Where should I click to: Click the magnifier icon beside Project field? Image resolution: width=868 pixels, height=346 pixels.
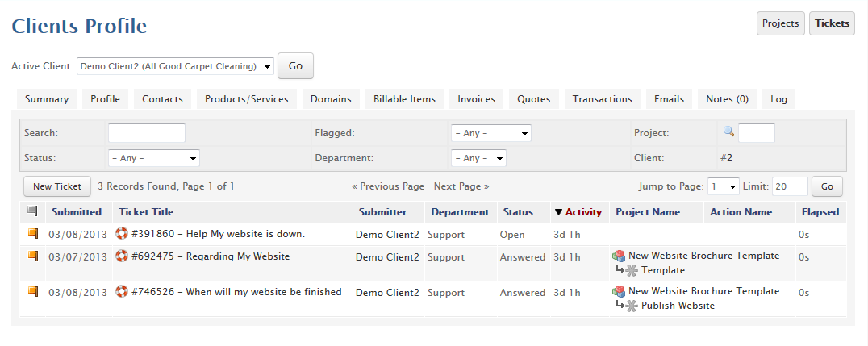coord(728,131)
